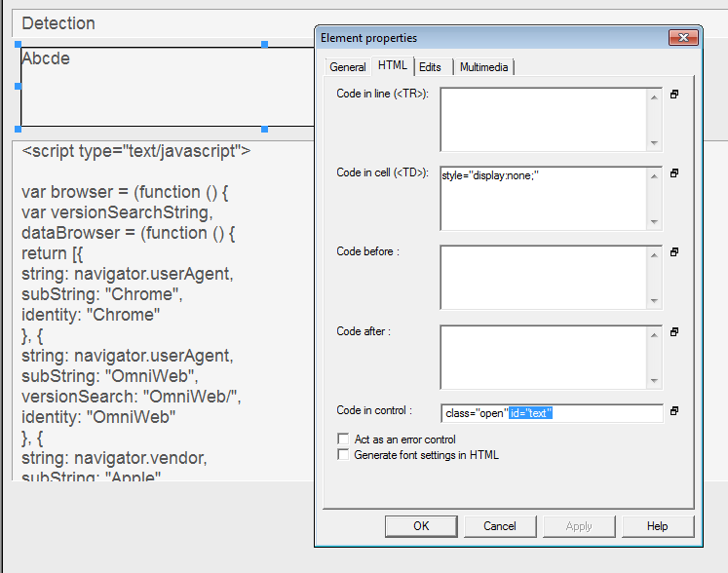
Task: Open expanded editor for Code before
Action: pyautogui.click(x=674, y=252)
